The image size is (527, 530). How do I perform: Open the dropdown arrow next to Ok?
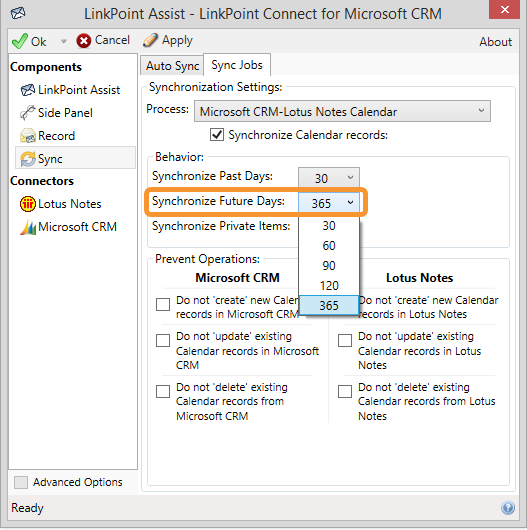click(x=63, y=42)
